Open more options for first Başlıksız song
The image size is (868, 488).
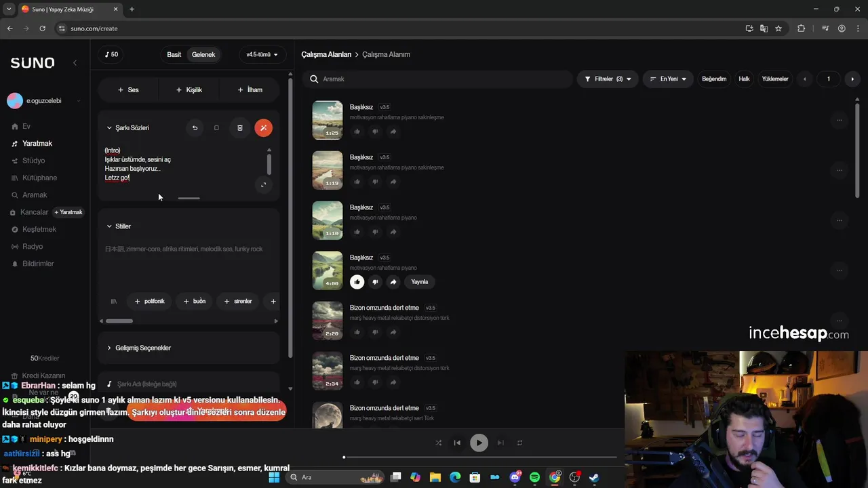[839, 120]
